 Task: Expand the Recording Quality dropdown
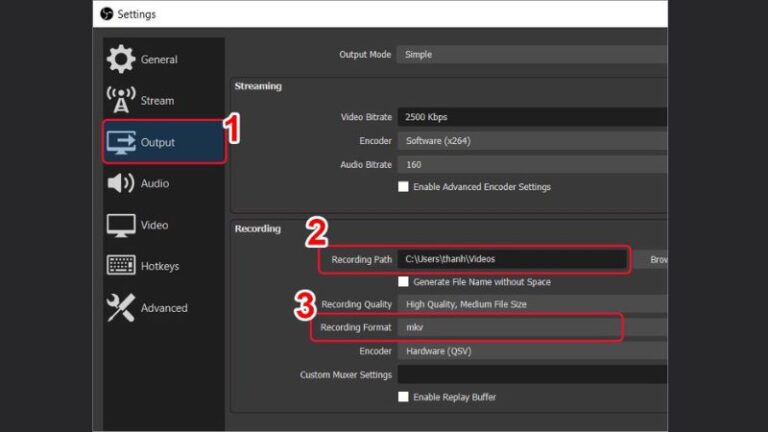pyautogui.click(x=532, y=304)
